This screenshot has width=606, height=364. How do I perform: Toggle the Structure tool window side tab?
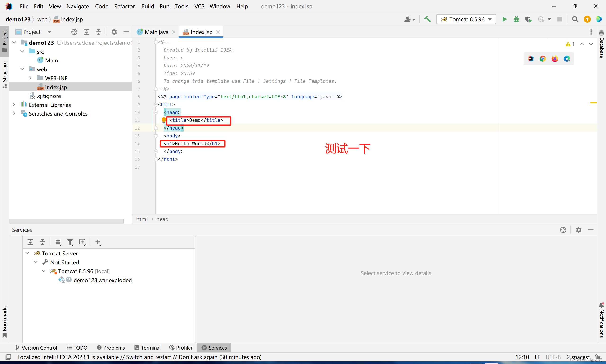click(x=4, y=75)
